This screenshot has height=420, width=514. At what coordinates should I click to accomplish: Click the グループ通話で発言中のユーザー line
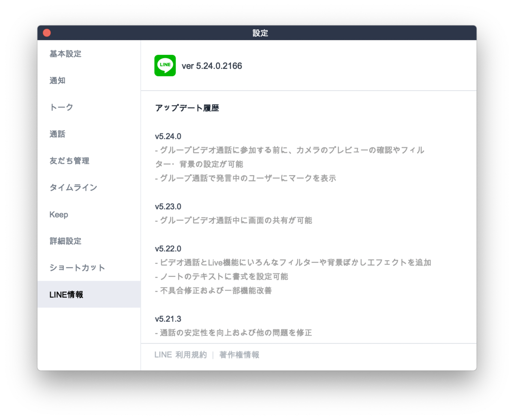point(245,178)
